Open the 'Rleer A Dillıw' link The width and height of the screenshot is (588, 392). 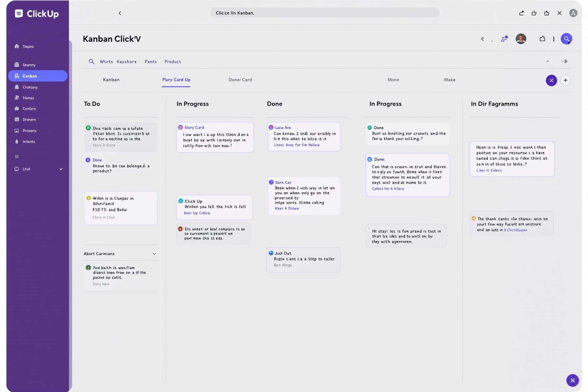click(287, 208)
